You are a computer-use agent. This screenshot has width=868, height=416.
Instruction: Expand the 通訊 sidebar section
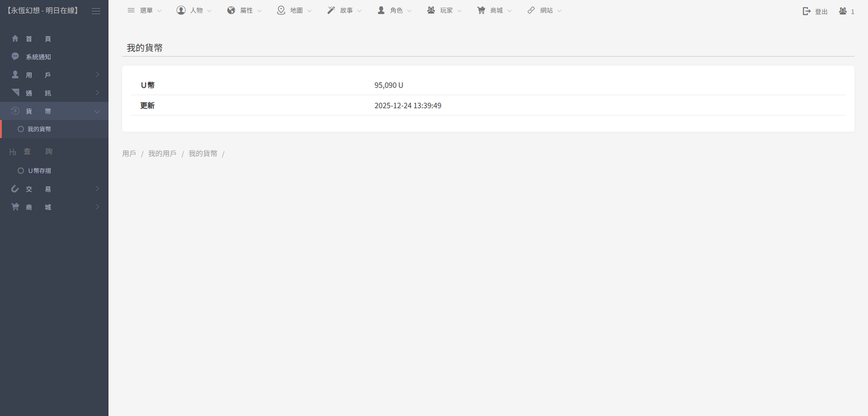click(x=54, y=93)
